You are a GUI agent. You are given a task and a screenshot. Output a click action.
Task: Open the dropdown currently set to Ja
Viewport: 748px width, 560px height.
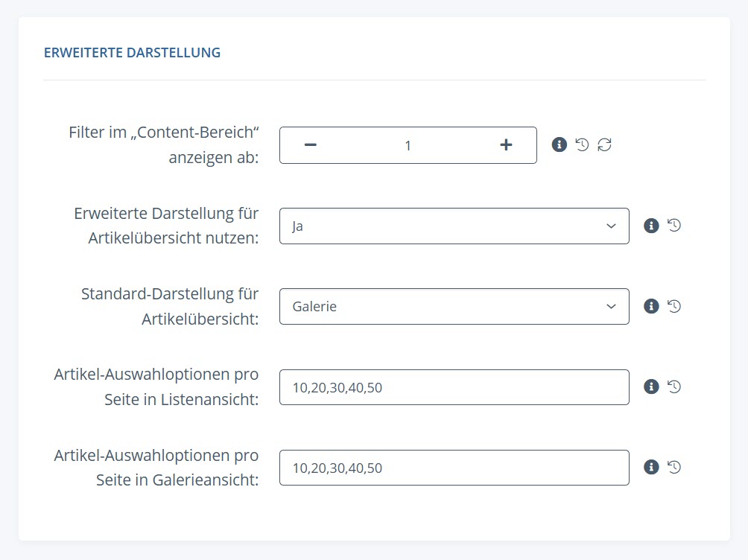454,226
